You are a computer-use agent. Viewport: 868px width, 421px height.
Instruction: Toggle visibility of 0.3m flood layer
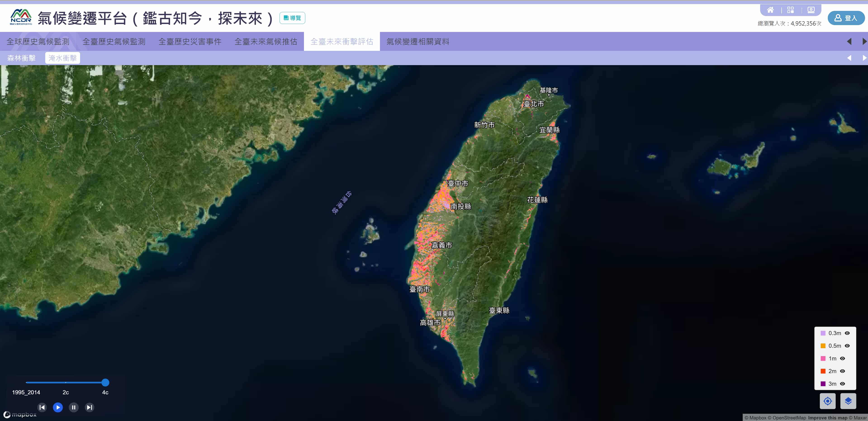click(847, 333)
